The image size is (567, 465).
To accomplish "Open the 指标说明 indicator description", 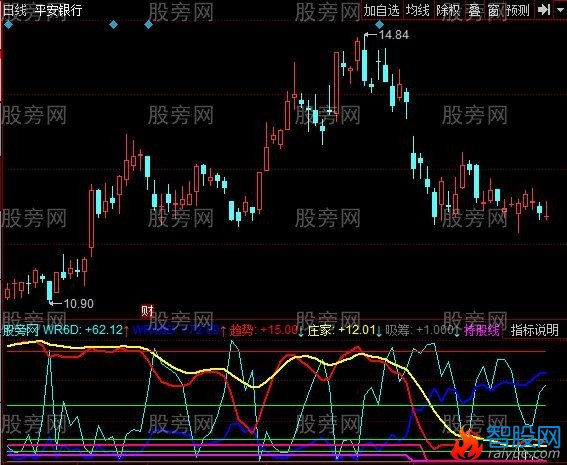I will (x=534, y=330).
